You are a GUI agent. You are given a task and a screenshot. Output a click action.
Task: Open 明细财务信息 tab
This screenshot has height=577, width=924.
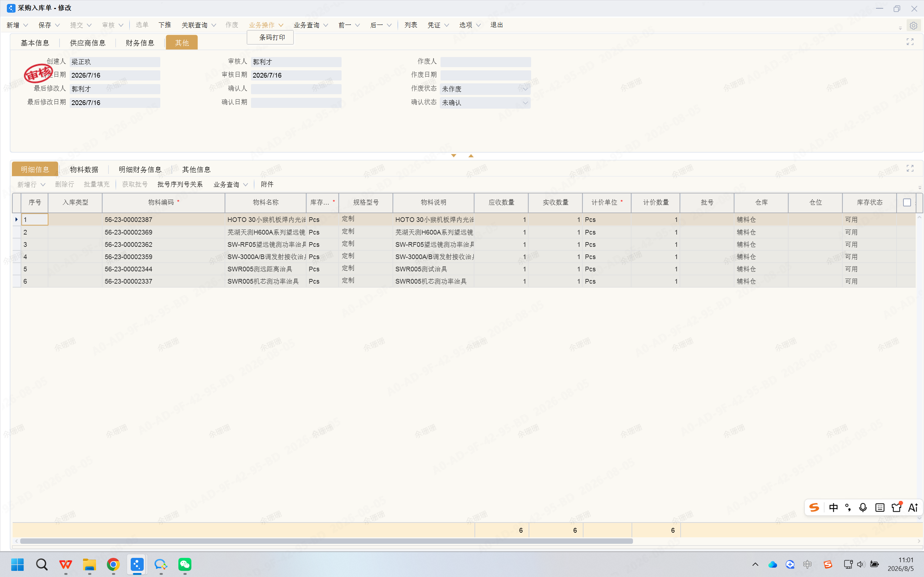pos(140,170)
